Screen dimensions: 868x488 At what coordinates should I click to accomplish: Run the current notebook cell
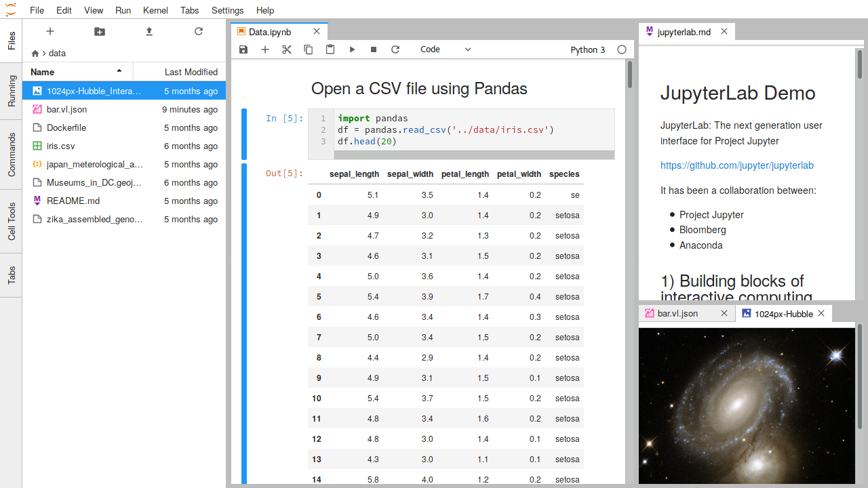[x=351, y=49]
